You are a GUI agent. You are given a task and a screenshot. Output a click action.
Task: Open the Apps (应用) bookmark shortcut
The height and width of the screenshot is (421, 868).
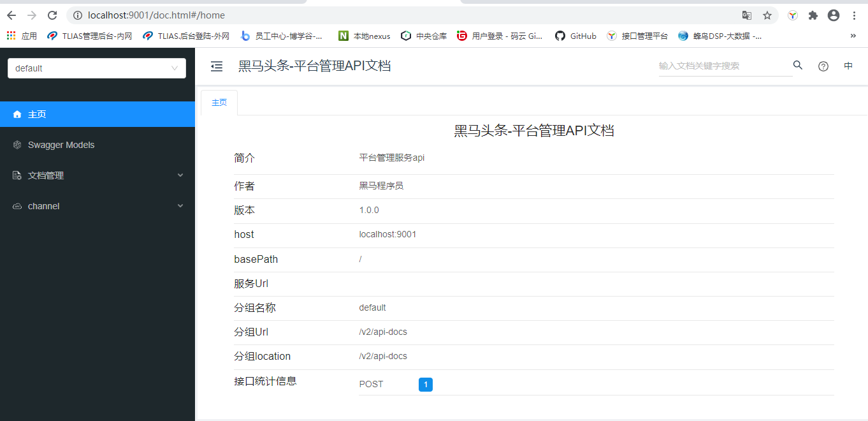(22, 36)
